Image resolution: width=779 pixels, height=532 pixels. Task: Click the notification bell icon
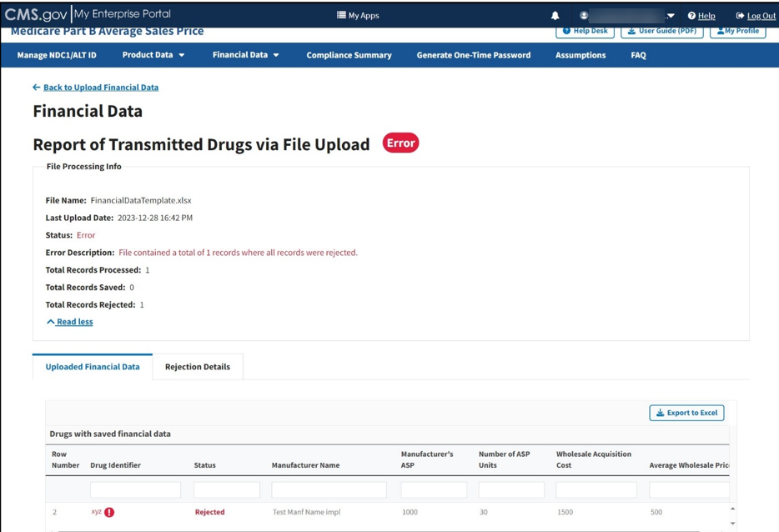(x=555, y=16)
